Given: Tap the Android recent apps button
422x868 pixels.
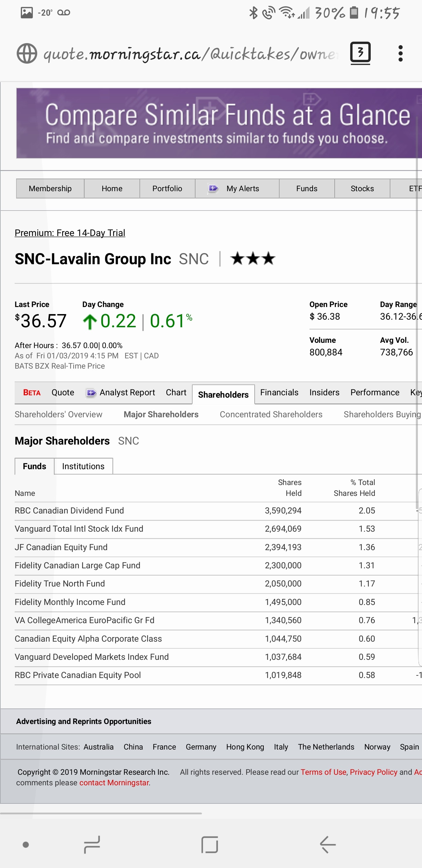Looking at the screenshot, I should coord(92,845).
